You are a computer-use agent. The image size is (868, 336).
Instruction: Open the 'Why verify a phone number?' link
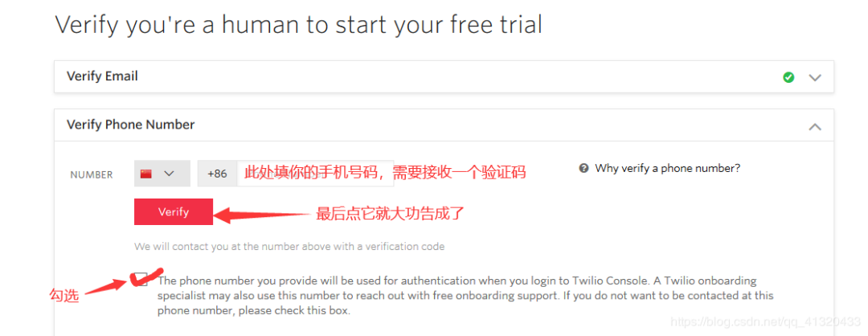click(667, 168)
